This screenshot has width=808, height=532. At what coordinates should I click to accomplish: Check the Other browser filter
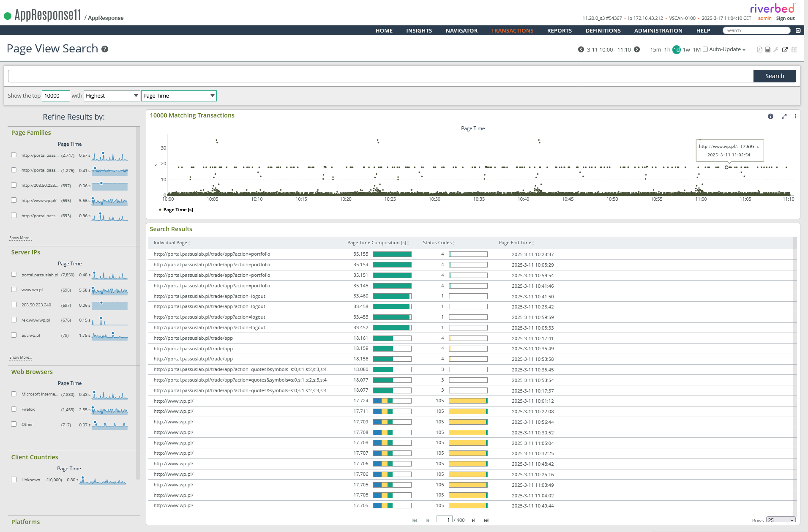click(14, 424)
